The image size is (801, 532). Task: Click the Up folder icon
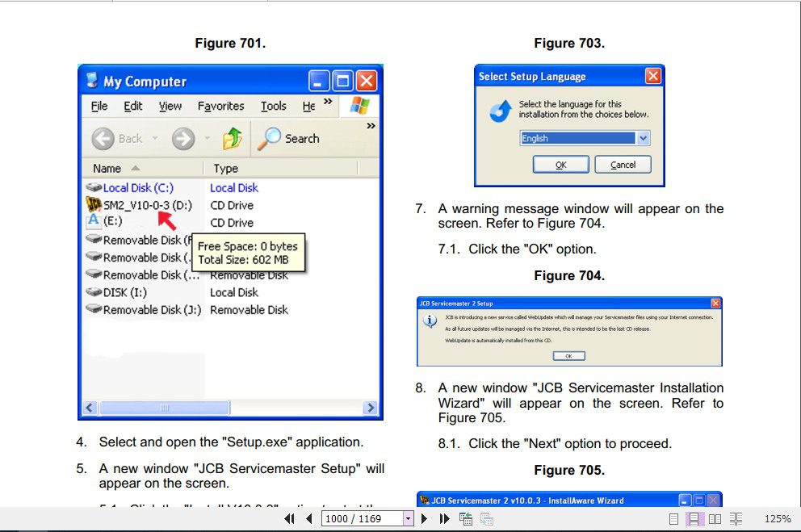233,138
